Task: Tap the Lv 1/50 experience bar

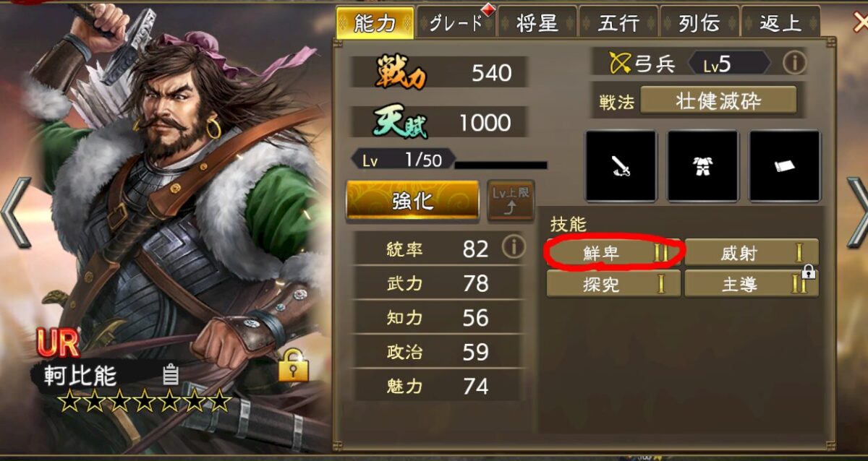Action: click(448, 160)
